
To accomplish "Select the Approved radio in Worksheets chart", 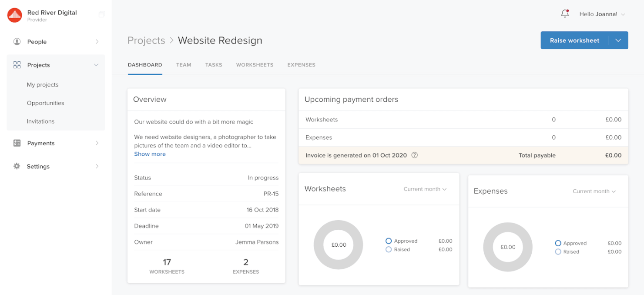I will 388,241.
